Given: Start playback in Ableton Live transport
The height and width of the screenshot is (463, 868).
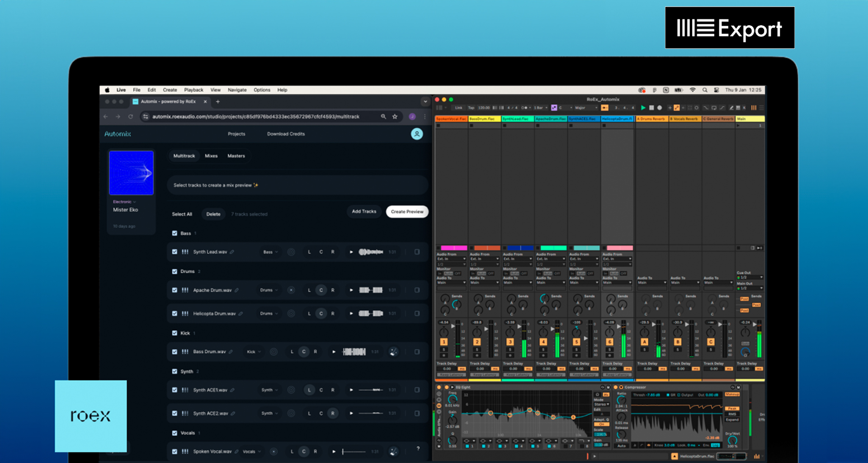Looking at the screenshot, I should [643, 108].
